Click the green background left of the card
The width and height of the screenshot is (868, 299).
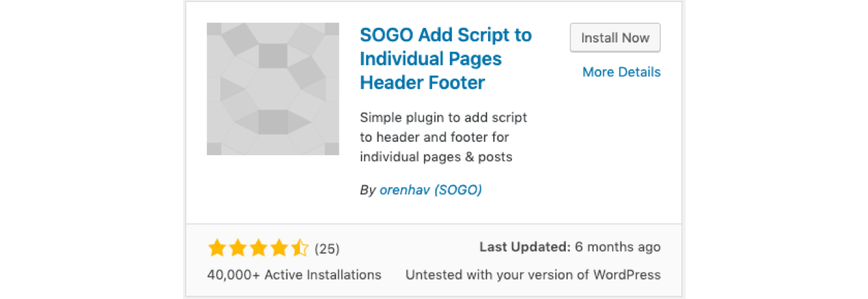(92, 149)
